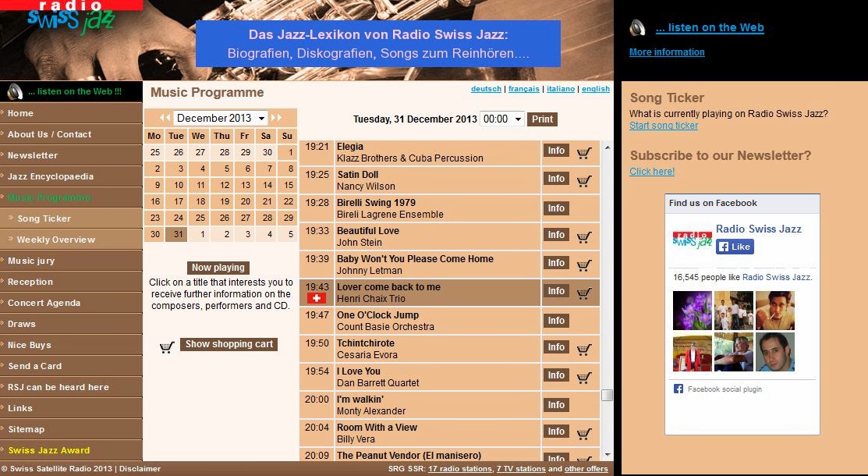Screen dimensions: 868x476
Task: Click Info button for I'm walkin'
Action: 556,405
